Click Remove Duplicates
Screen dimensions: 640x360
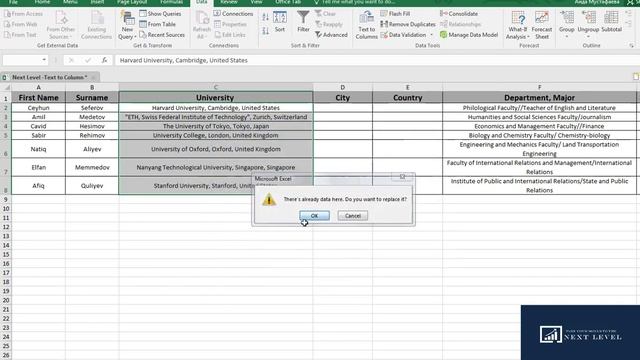(x=408, y=24)
